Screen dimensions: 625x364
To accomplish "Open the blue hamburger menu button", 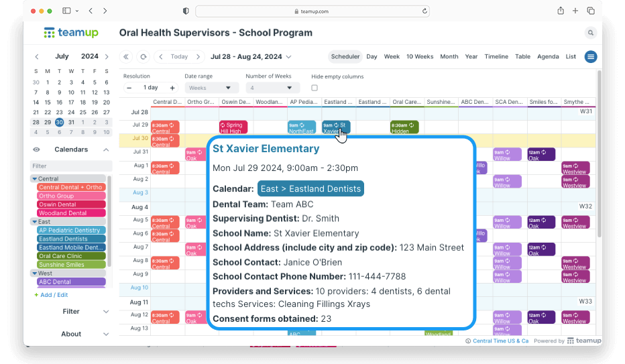I will (x=591, y=56).
